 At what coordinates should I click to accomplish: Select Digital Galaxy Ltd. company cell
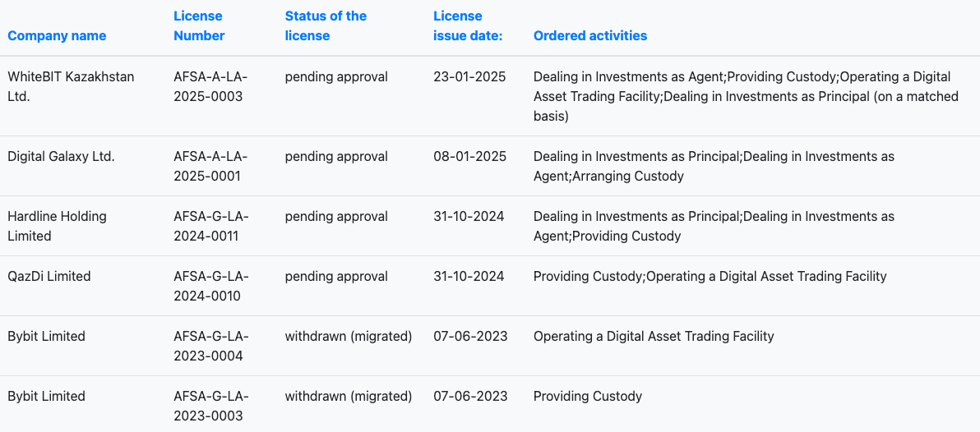pos(61,156)
